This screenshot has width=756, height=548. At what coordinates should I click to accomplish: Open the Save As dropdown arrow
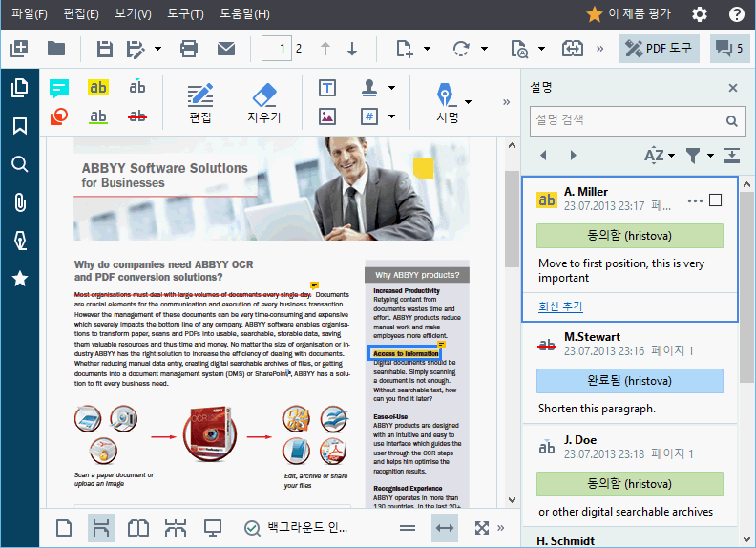[x=157, y=49]
